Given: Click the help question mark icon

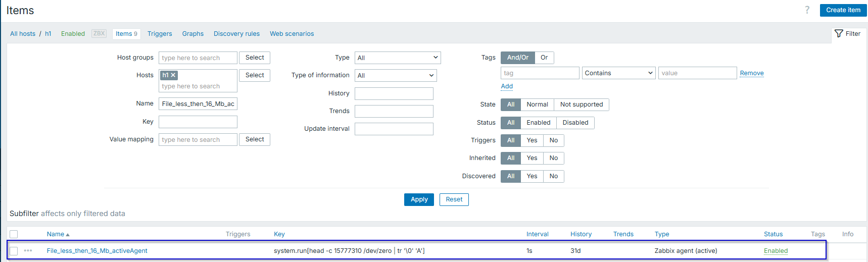Looking at the screenshot, I should [807, 10].
